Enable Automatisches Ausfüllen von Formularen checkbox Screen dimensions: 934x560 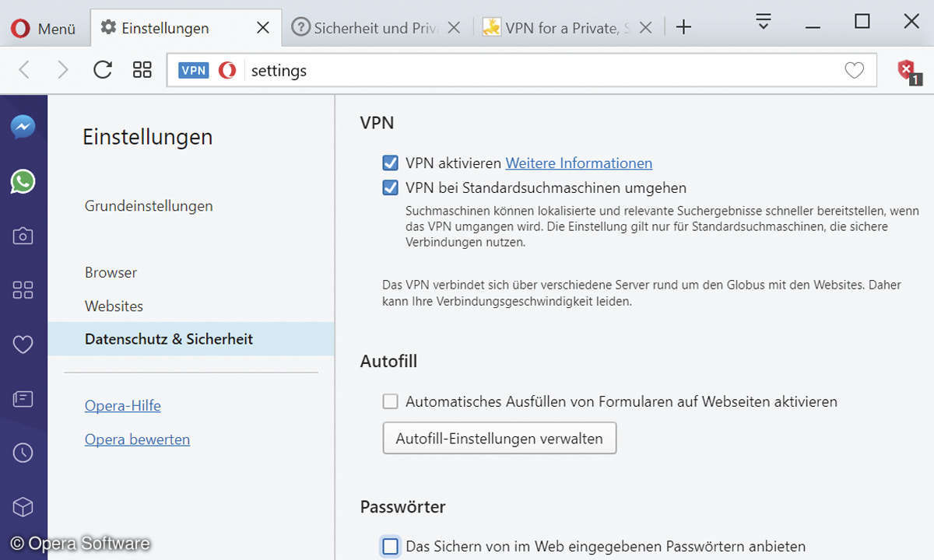point(391,402)
